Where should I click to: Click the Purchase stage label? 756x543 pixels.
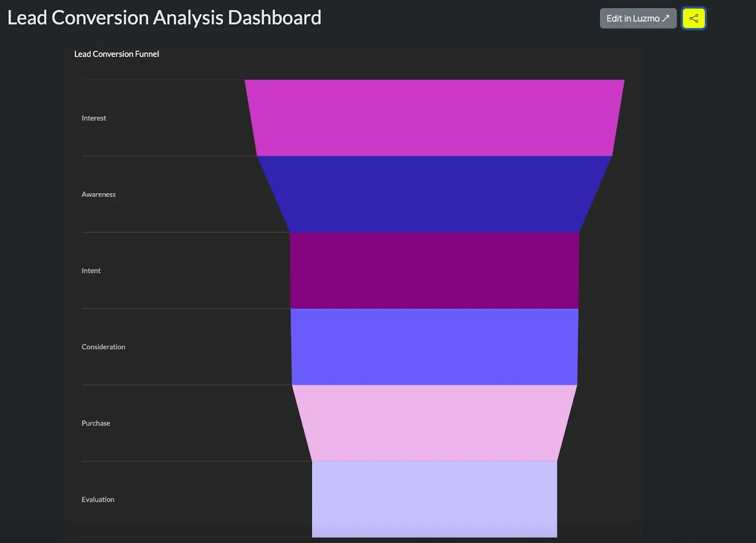click(95, 423)
